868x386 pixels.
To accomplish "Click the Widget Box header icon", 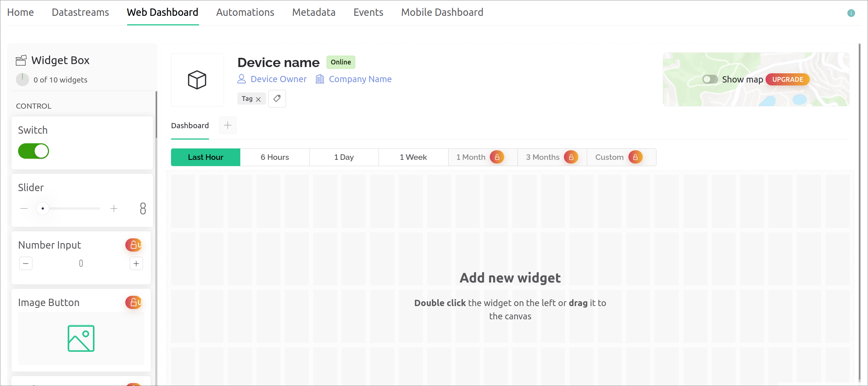I will click(21, 60).
